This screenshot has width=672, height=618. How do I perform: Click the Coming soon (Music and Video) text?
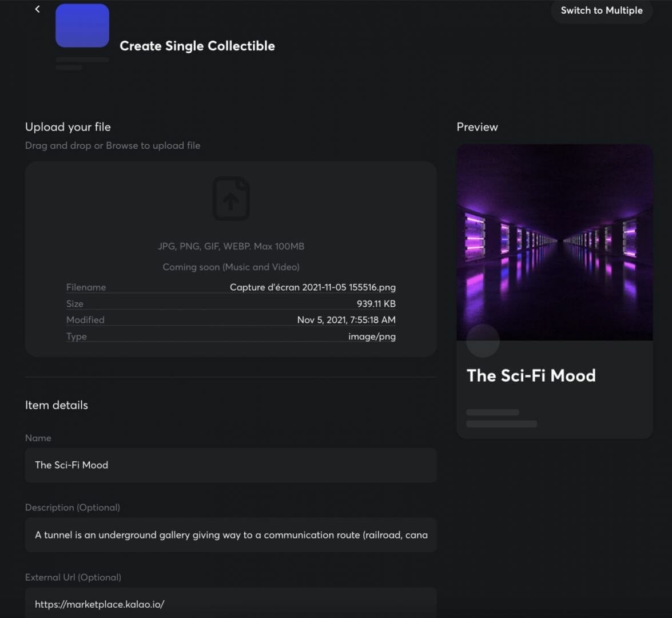coord(230,267)
